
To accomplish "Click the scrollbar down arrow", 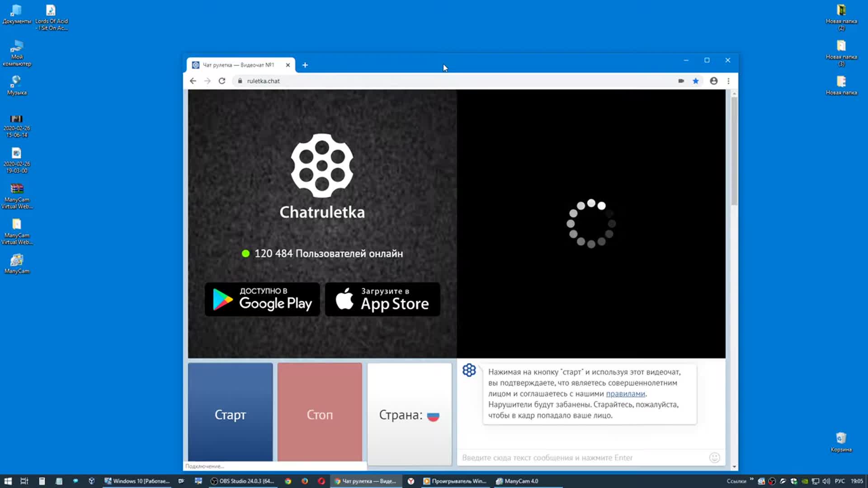I will [x=734, y=467].
